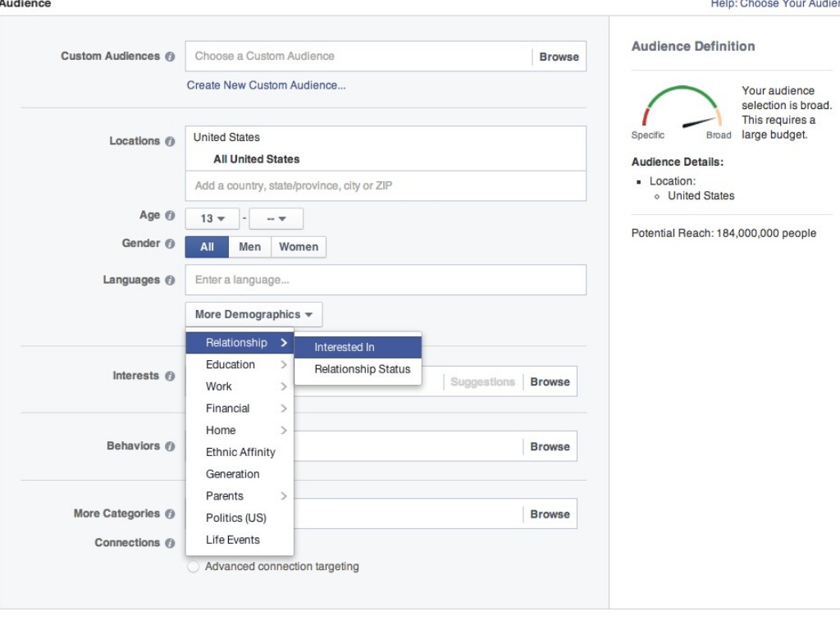Choose Relationship Status menu item
Screen dimensions: 840x630
pyautogui.click(x=358, y=369)
